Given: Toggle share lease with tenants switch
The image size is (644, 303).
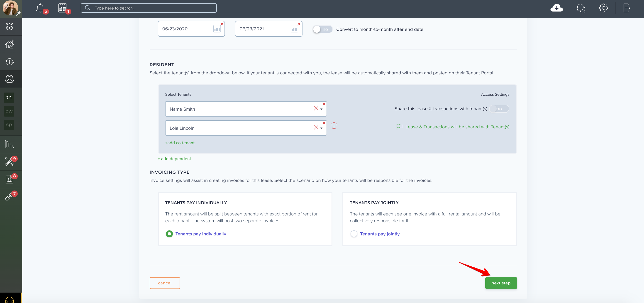Looking at the screenshot, I should (x=499, y=109).
